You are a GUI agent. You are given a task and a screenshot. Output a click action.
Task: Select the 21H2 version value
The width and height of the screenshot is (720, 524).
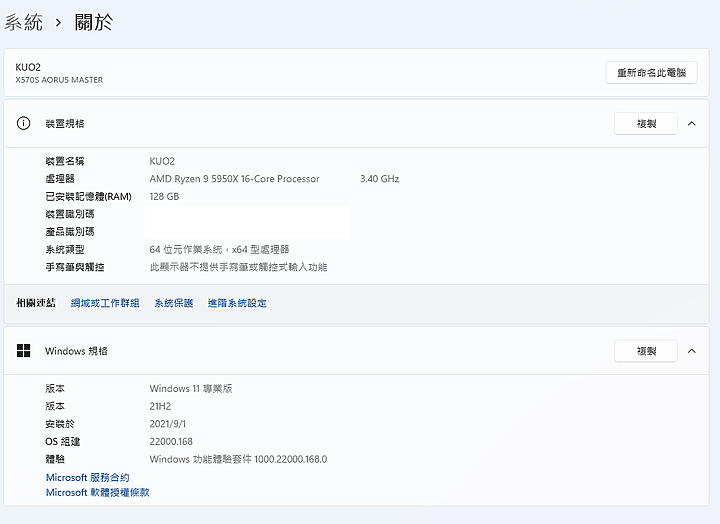tap(160, 406)
